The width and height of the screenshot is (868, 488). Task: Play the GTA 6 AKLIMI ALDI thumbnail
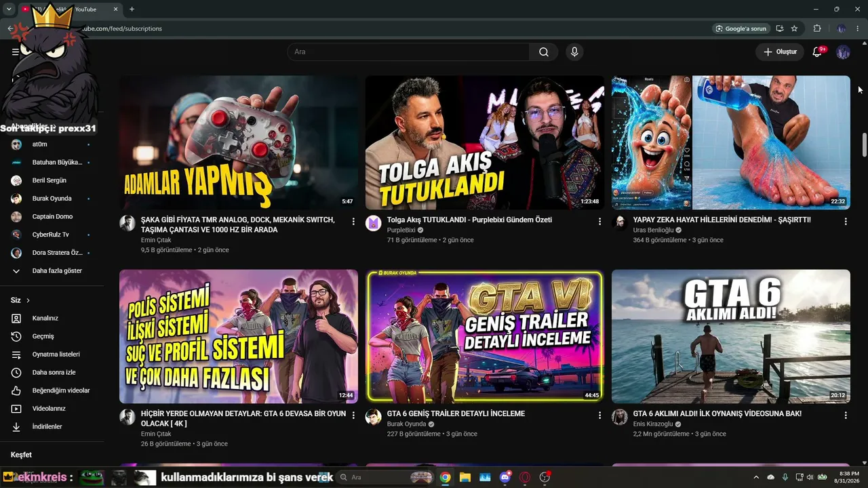pyautogui.click(x=731, y=337)
